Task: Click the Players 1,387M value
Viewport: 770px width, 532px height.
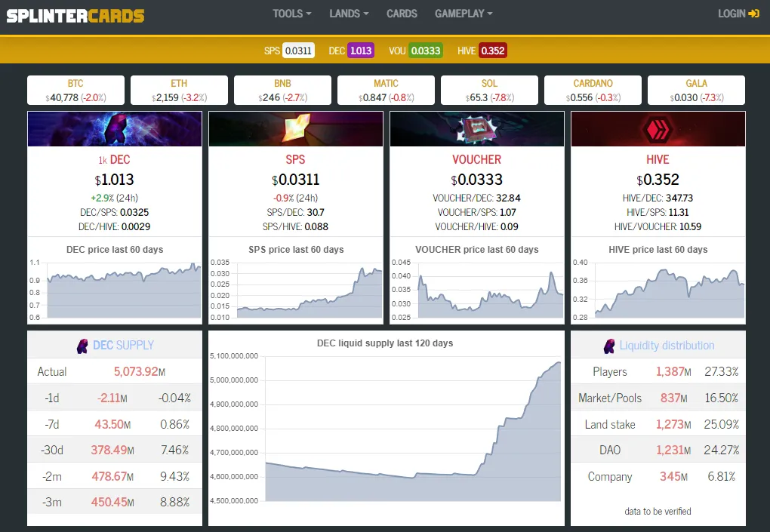Action: (x=673, y=371)
